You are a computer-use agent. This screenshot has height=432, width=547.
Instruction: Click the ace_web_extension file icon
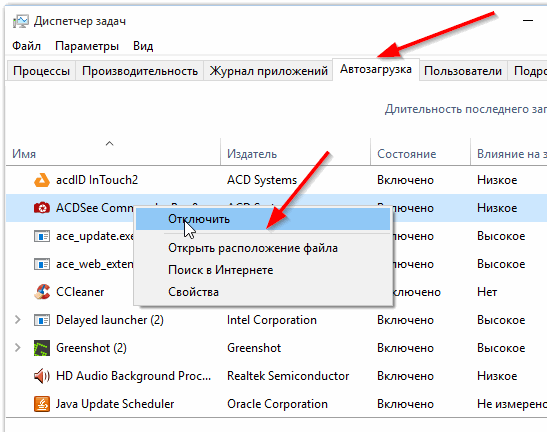[42, 264]
